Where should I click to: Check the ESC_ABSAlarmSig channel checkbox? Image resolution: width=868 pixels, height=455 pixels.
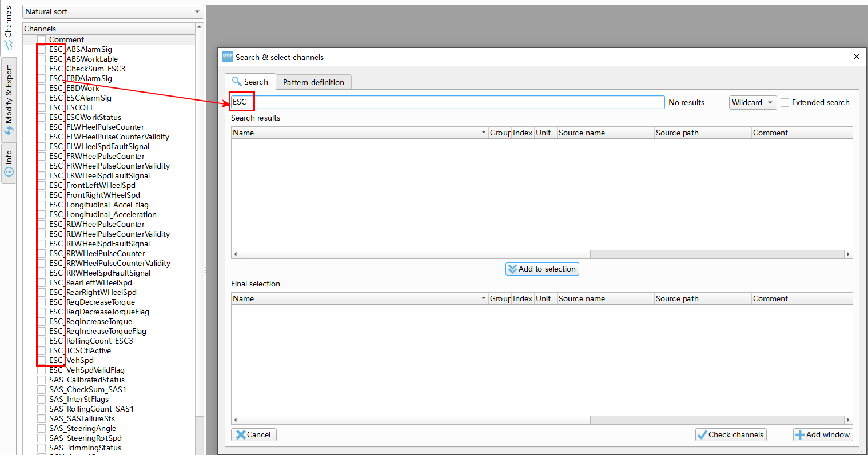click(42, 49)
